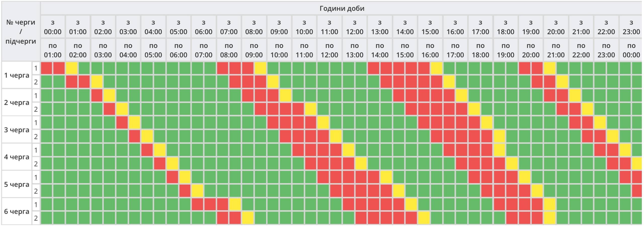The height and width of the screenshot is (229, 644).
Task: Click the "по 08:00" header cell
Action: (229, 50)
